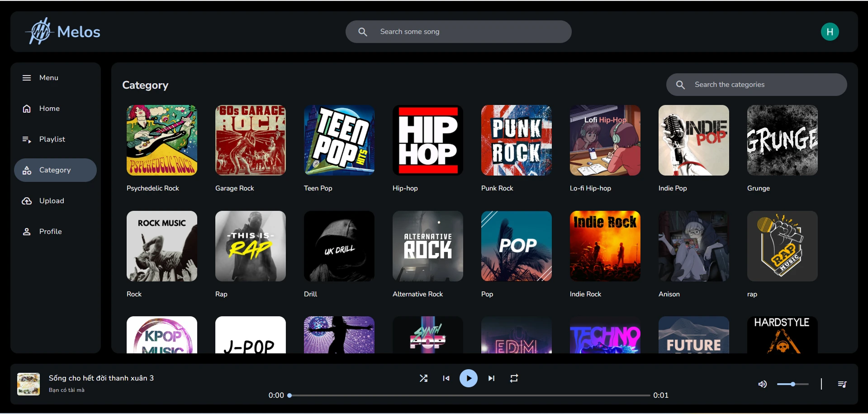
Task: Select Category in the sidebar
Action: point(55,170)
